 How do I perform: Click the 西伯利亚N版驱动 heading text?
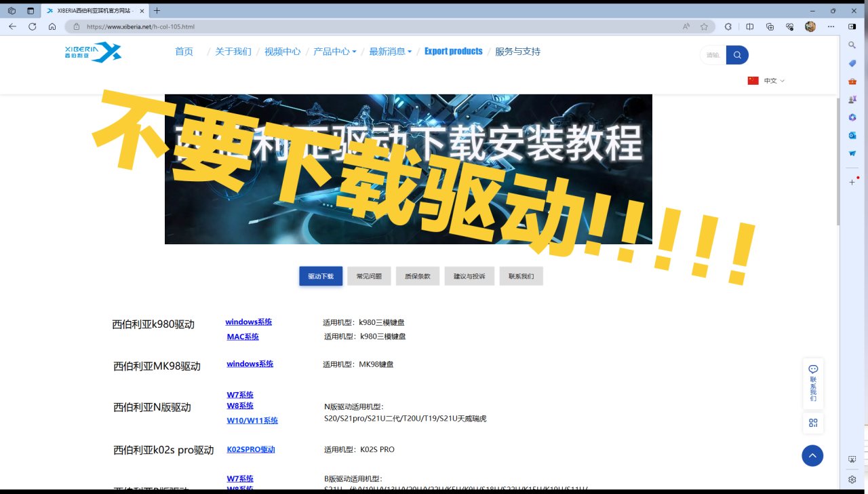coord(152,408)
